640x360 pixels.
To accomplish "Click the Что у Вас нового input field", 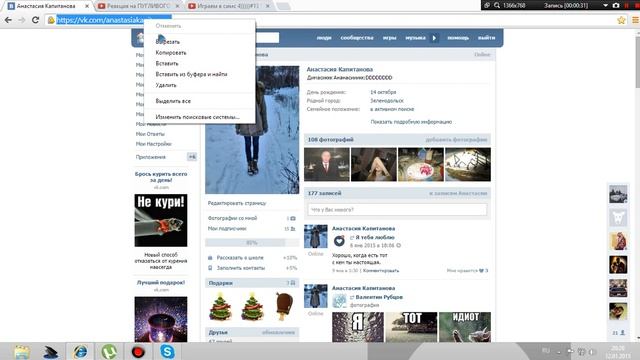I will 397,209.
